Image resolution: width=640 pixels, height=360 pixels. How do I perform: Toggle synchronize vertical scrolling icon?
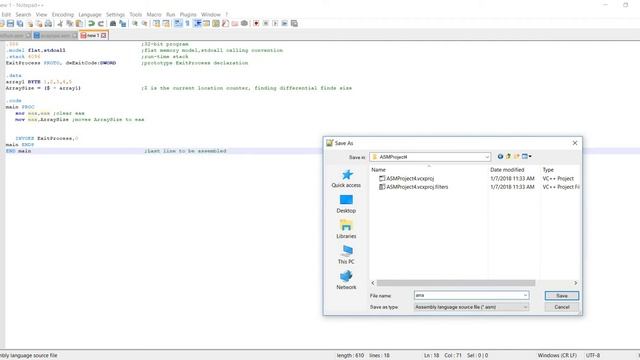pos(156,24)
